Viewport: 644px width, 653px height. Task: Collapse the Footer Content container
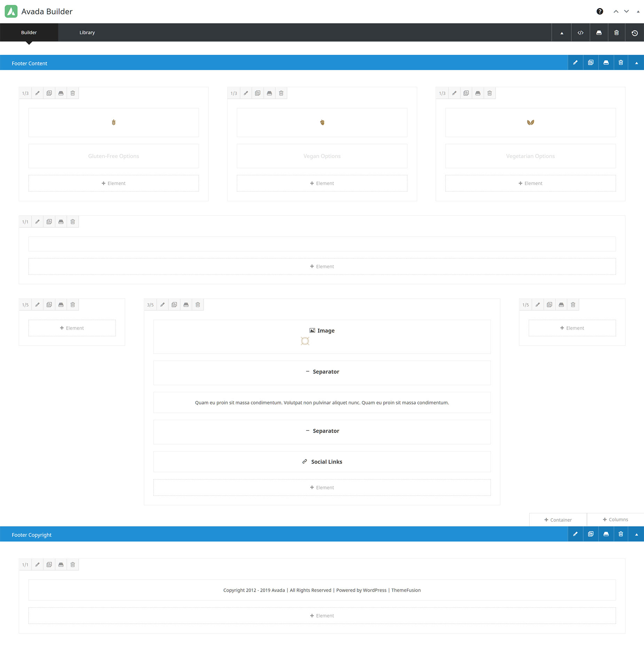coord(636,63)
